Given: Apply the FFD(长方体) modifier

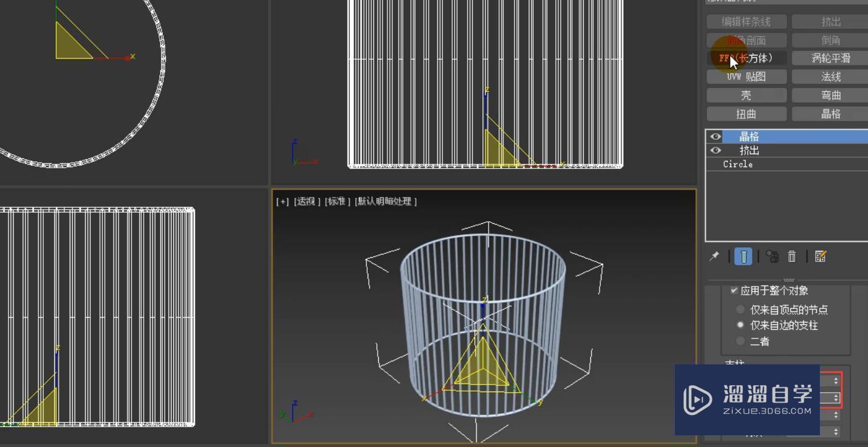Looking at the screenshot, I should [x=746, y=58].
